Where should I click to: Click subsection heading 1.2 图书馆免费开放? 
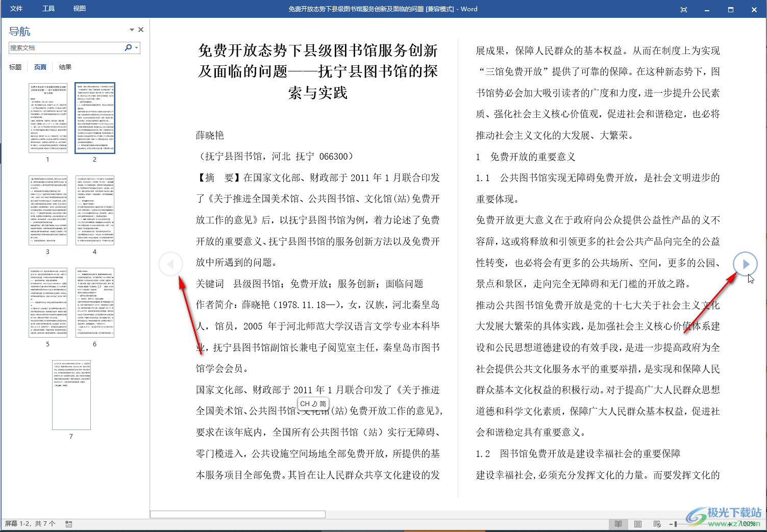coord(578,453)
